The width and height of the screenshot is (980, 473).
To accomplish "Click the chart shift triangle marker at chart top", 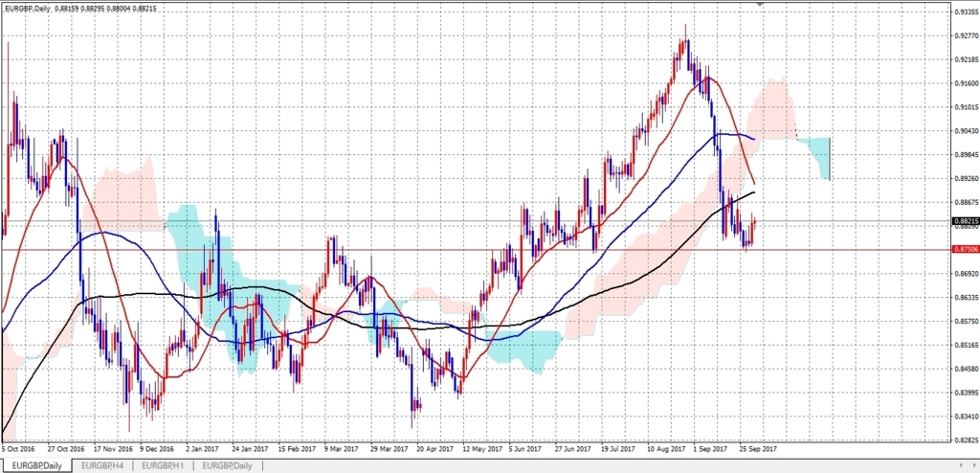I will (x=760, y=4).
